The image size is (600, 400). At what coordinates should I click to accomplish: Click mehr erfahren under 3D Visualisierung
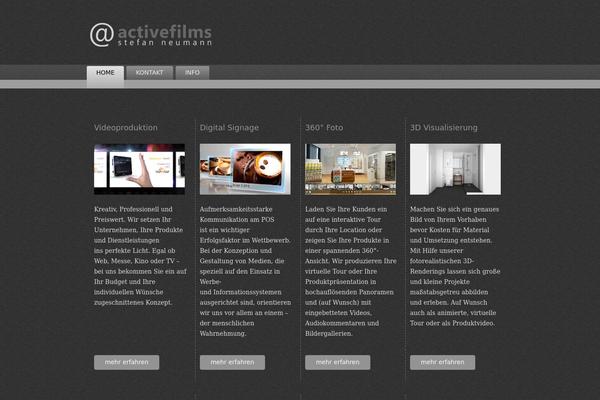point(443,362)
